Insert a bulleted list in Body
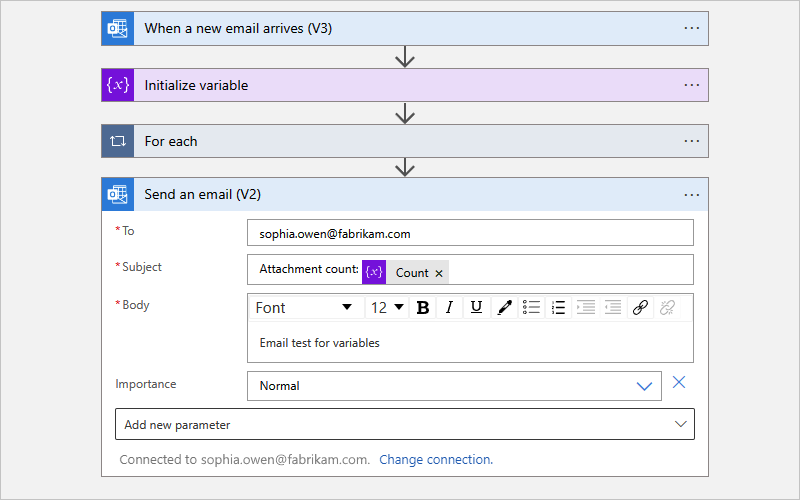800x500 pixels. pyautogui.click(x=532, y=308)
